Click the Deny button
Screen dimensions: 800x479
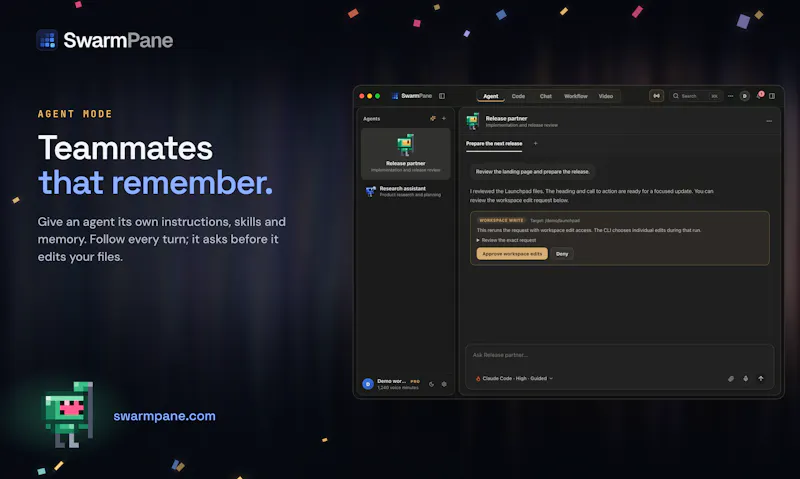pos(562,254)
